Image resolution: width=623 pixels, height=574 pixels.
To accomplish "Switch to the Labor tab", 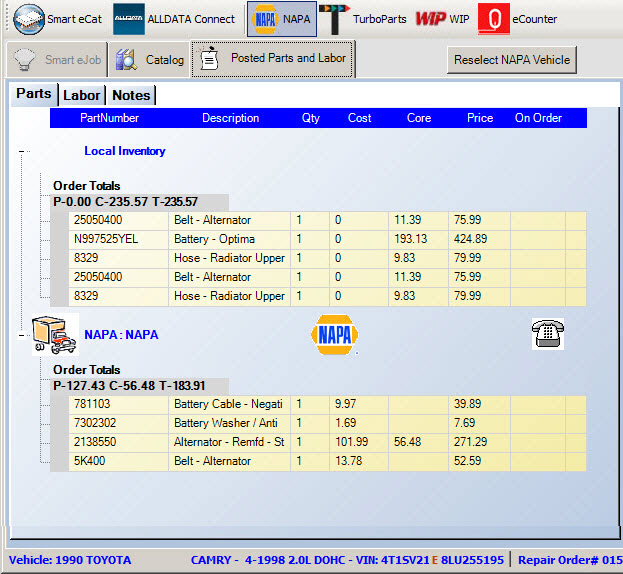I will pos(81,95).
